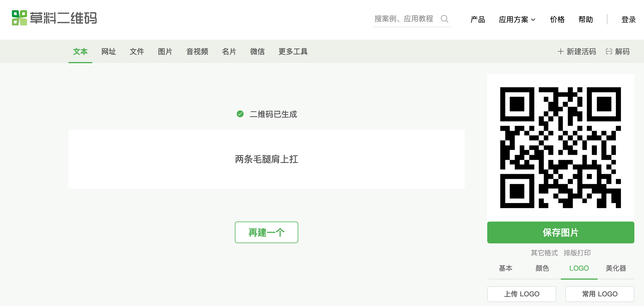Click the 草料二维码 logo icon
This screenshot has width=644, height=306.
(x=19, y=18)
